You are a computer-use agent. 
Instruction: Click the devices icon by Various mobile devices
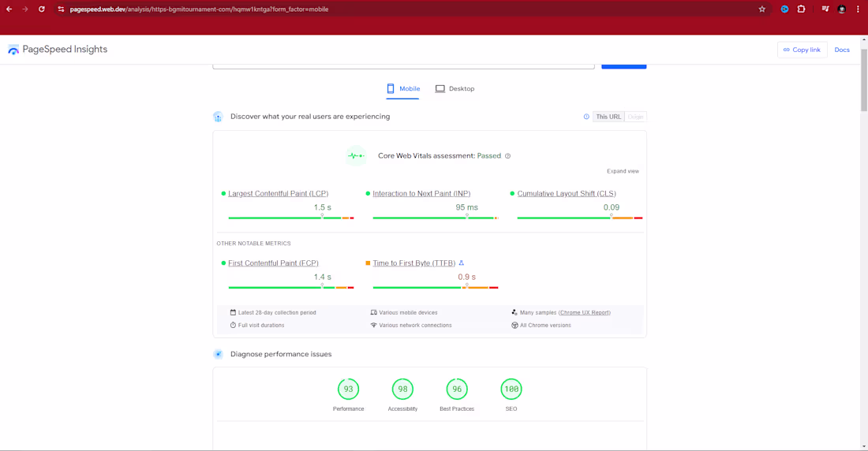pos(374,313)
